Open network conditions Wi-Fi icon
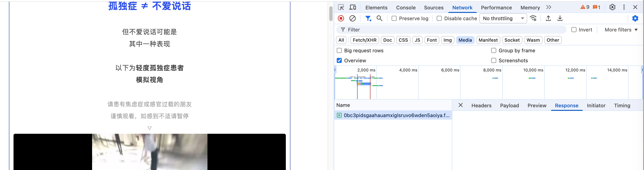This screenshot has width=644, height=170. [x=533, y=18]
